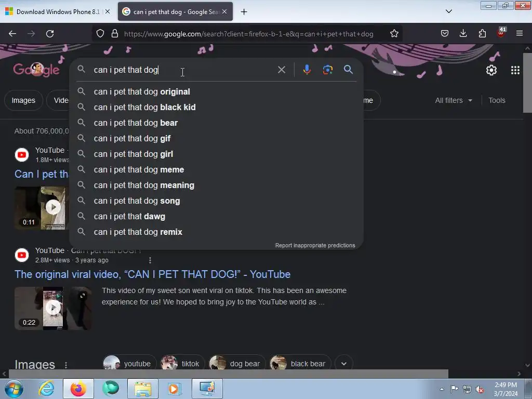Open the search Tools option
Screen dimensions: 532x399
point(497,100)
